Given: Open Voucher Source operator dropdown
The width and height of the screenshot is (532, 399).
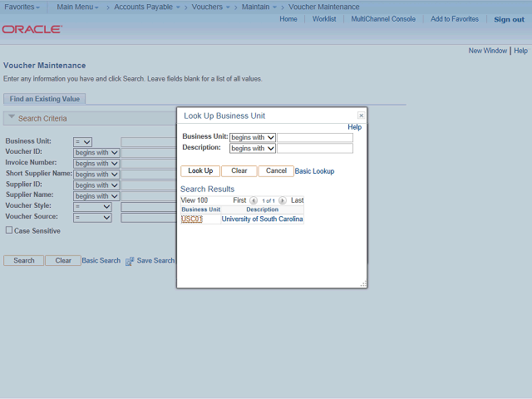Looking at the screenshot, I should 92,218.
